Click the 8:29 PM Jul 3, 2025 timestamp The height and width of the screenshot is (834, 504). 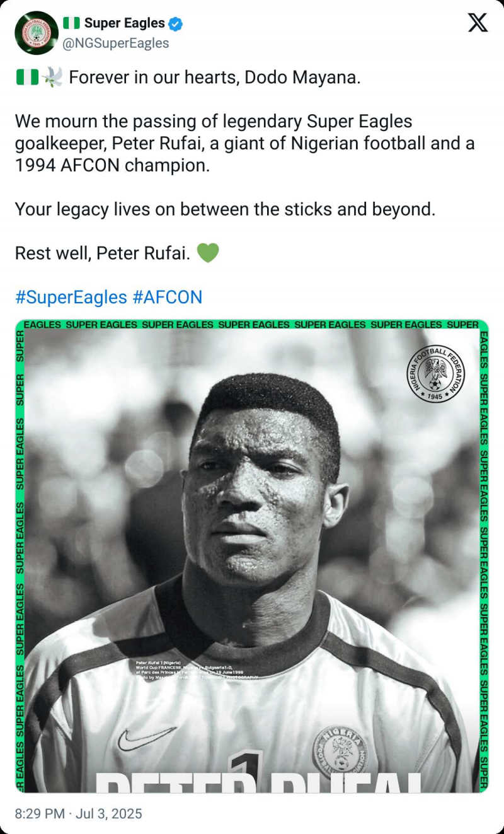tap(79, 814)
